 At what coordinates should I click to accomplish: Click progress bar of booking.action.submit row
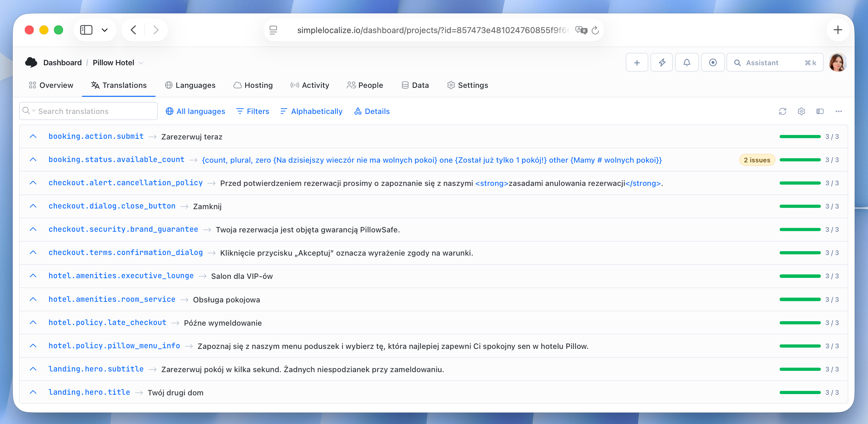click(800, 137)
